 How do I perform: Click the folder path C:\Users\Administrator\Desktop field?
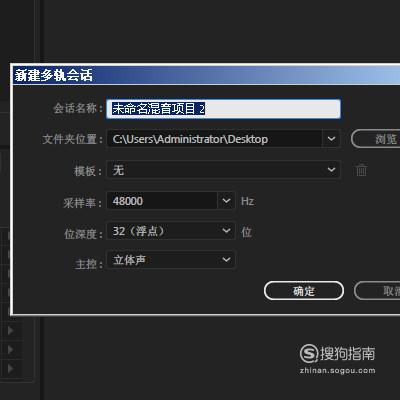coord(214,139)
